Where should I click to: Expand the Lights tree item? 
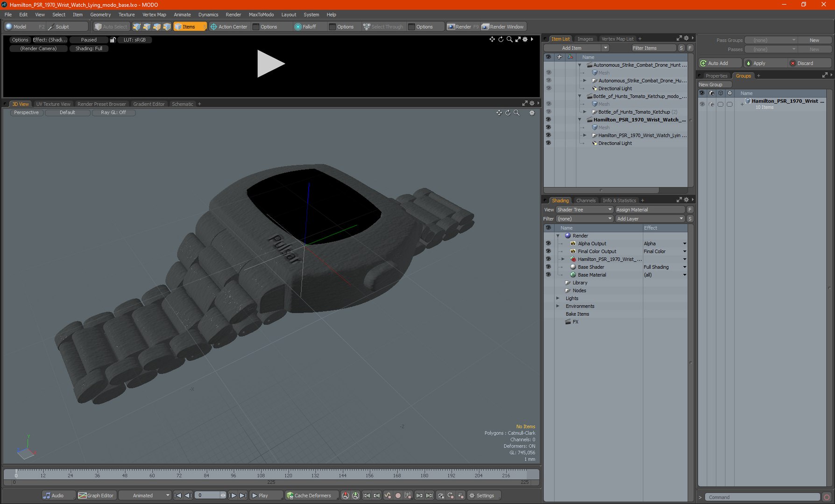[x=558, y=298]
